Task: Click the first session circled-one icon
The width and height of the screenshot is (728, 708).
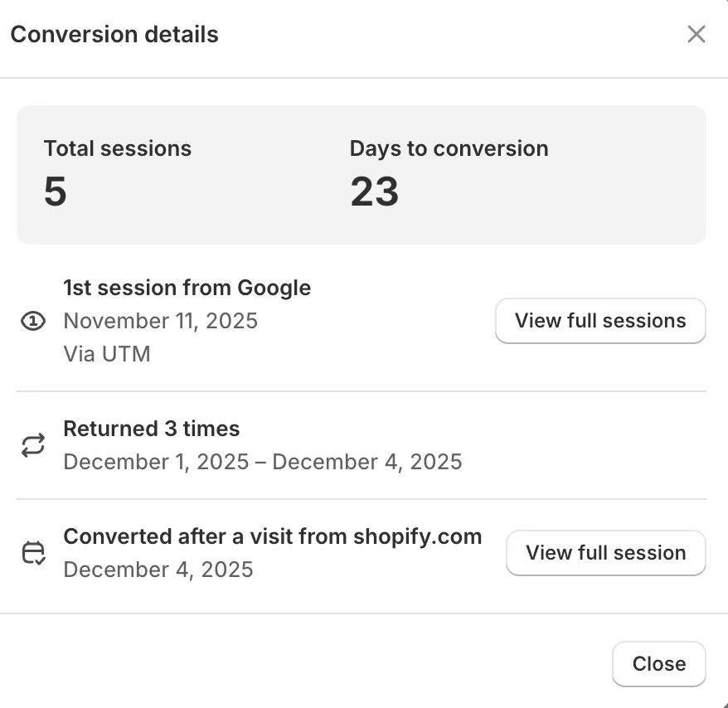Action: pos(32,322)
